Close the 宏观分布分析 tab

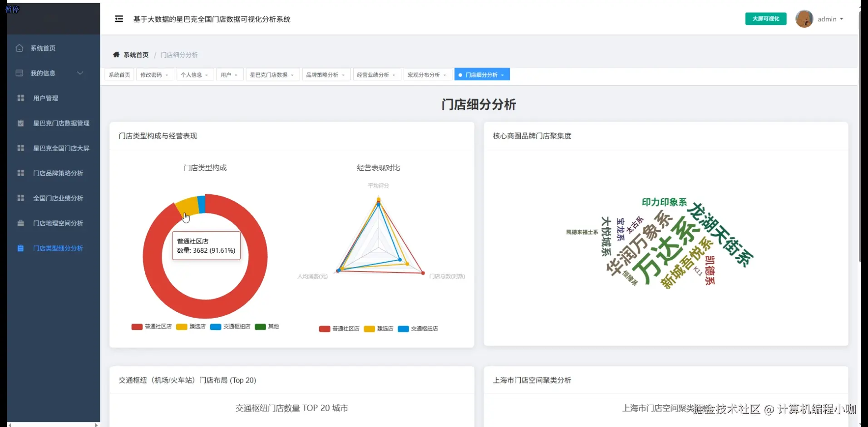click(445, 74)
